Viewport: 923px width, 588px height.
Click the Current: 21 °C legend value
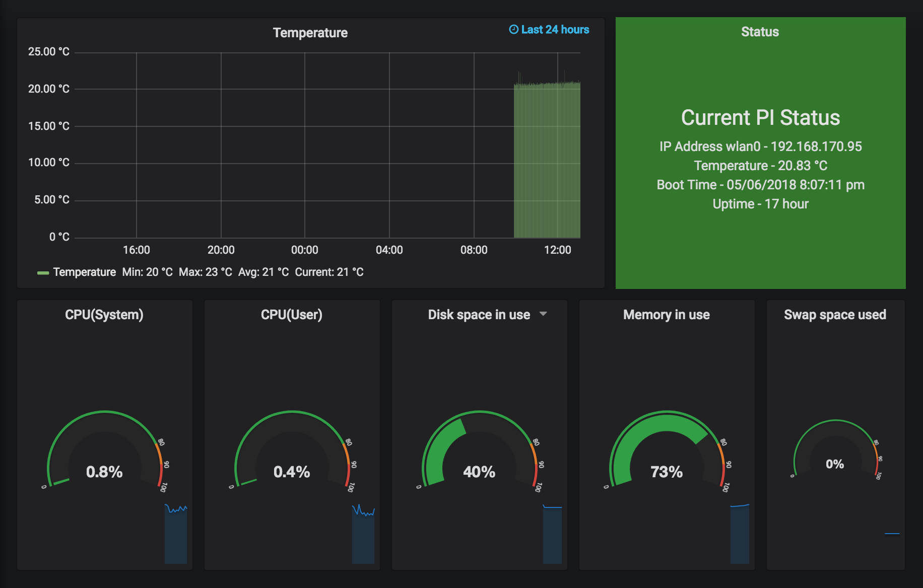click(x=329, y=272)
